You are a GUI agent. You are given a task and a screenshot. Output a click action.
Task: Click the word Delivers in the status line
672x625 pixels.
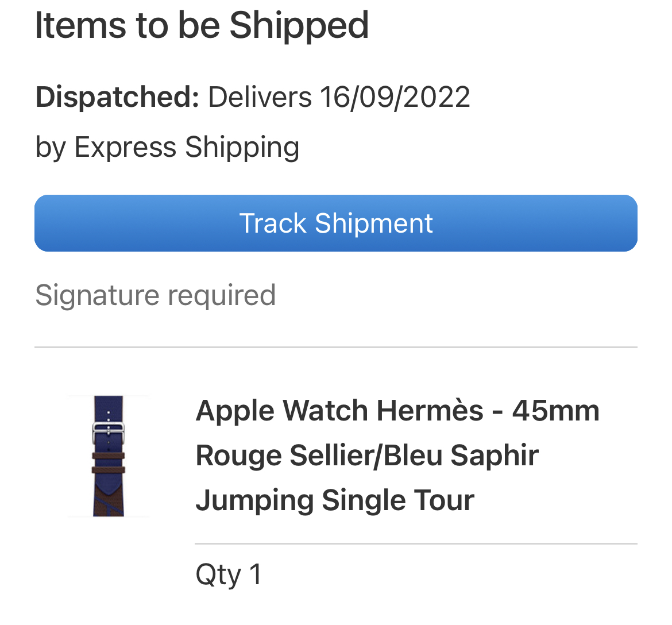pyautogui.click(x=260, y=97)
